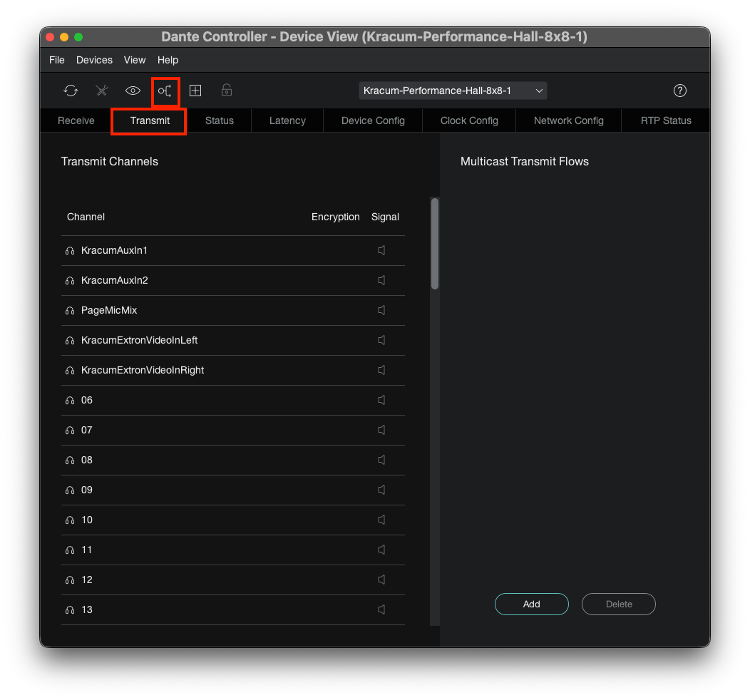The height and width of the screenshot is (700, 750).
Task: Click signal speaker icon for channel 11
Action: pyautogui.click(x=381, y=550)
